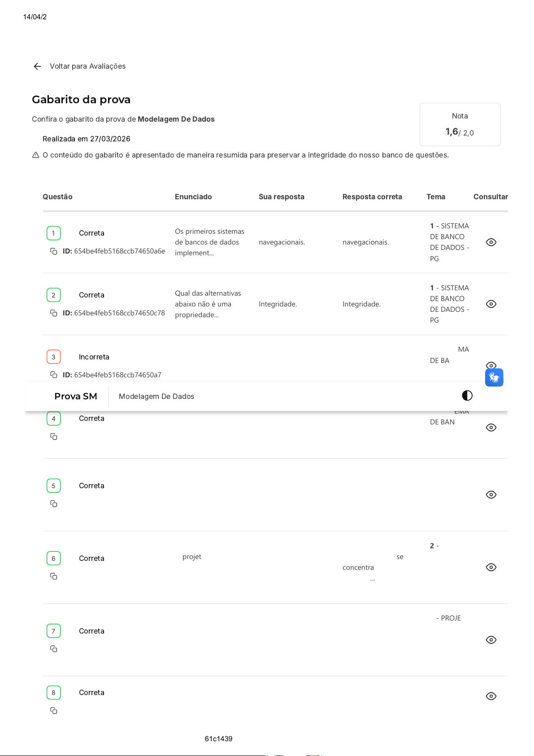View details of question 1
Image resolution: width=534 pixels, height=756 pixels.
click(x=491, y=242)
